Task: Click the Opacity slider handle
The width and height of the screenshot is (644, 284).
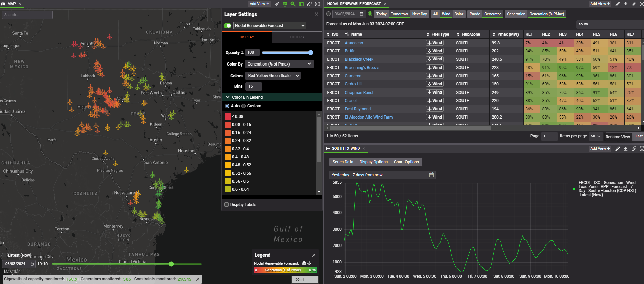Action: (x=311, y=53)
